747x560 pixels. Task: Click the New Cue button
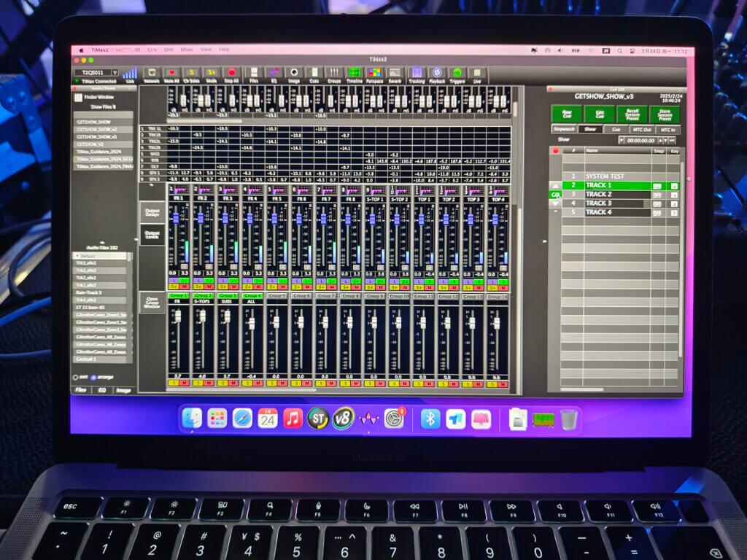(567, 114)
